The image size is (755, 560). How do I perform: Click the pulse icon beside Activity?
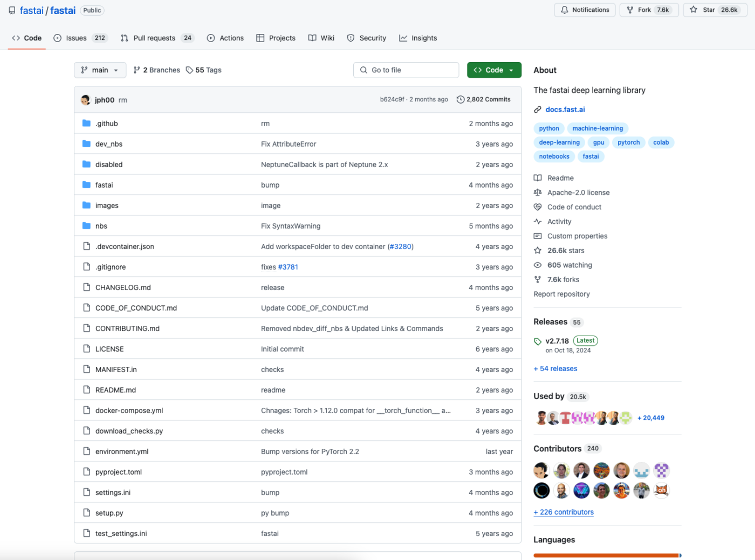tap(538, 222)
